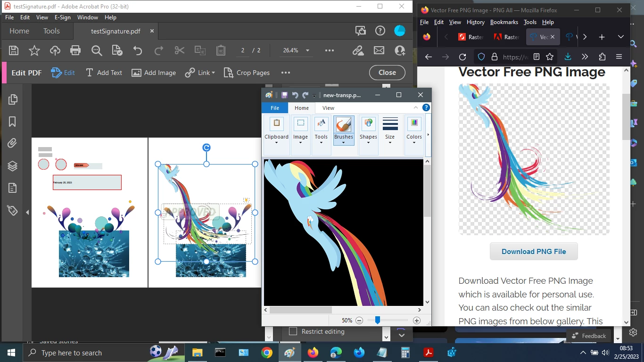Click Acrobat's page number field
644x362 pixels.
243,50
